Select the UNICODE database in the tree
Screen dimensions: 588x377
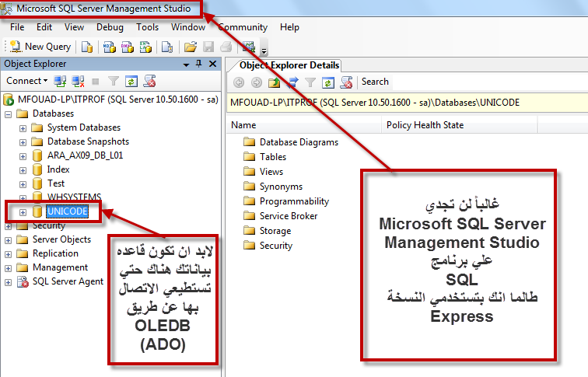click(68, 211)
